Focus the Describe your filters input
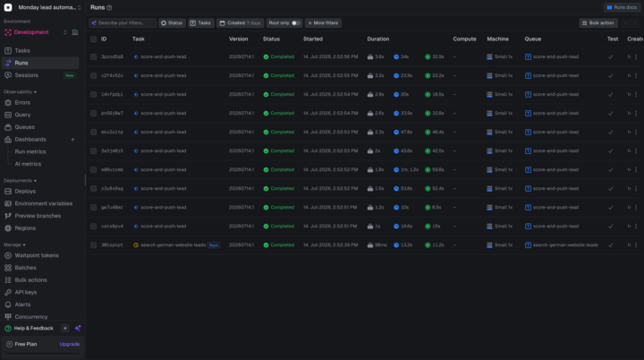Viewport: 644px width, 360px height. click(x=123, y=23)
